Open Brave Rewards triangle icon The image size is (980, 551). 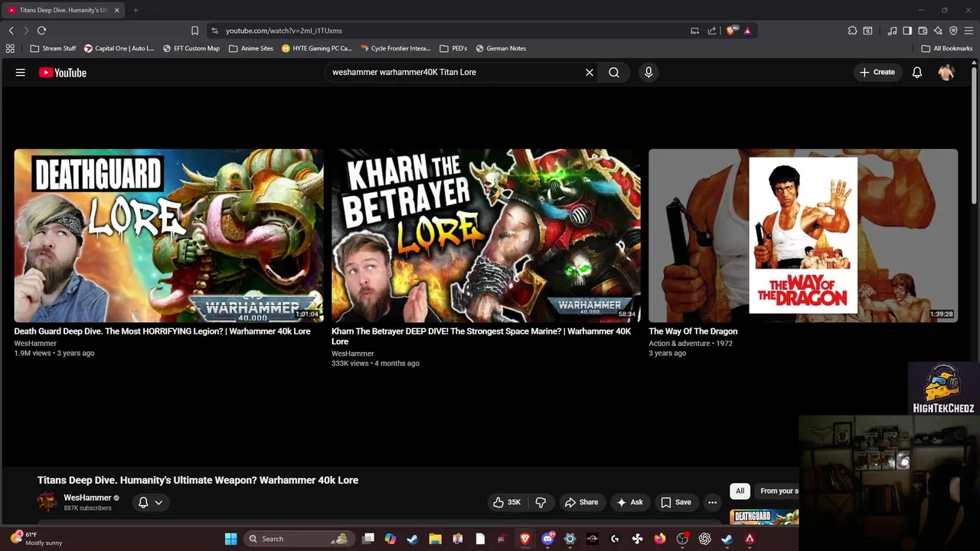pos(747,31)
